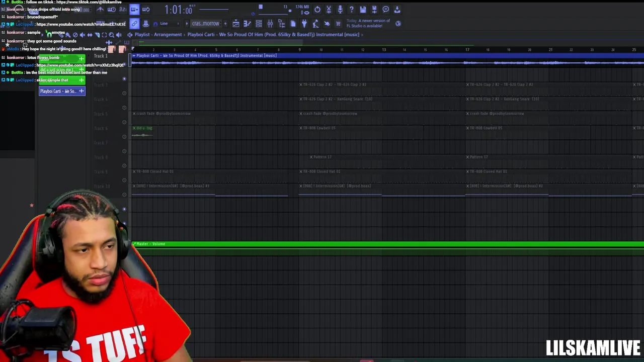644x362 pixels.
Task: Click the save project floppy icon
Action: 363,10
